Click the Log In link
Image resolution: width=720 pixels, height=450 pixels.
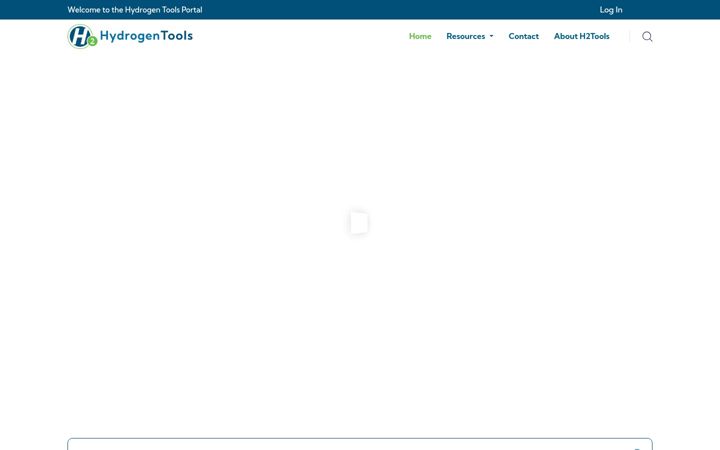coord(611,10)
